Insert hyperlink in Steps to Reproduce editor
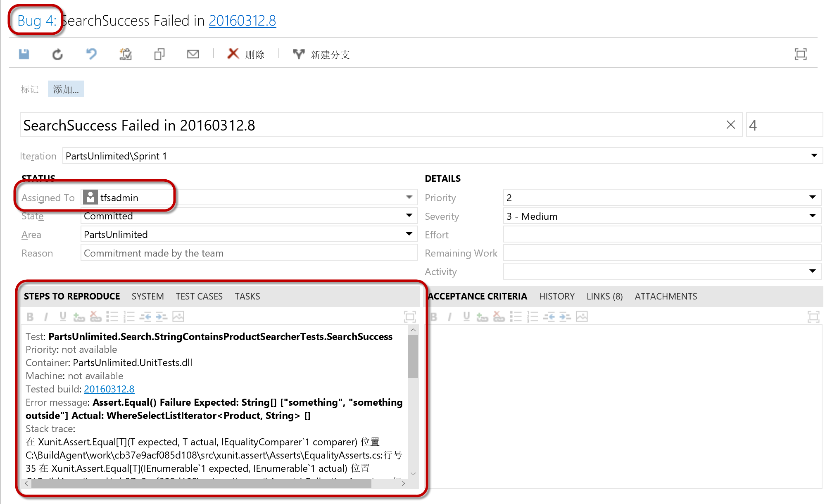The image size is (825, 504). tap(79, 317)
